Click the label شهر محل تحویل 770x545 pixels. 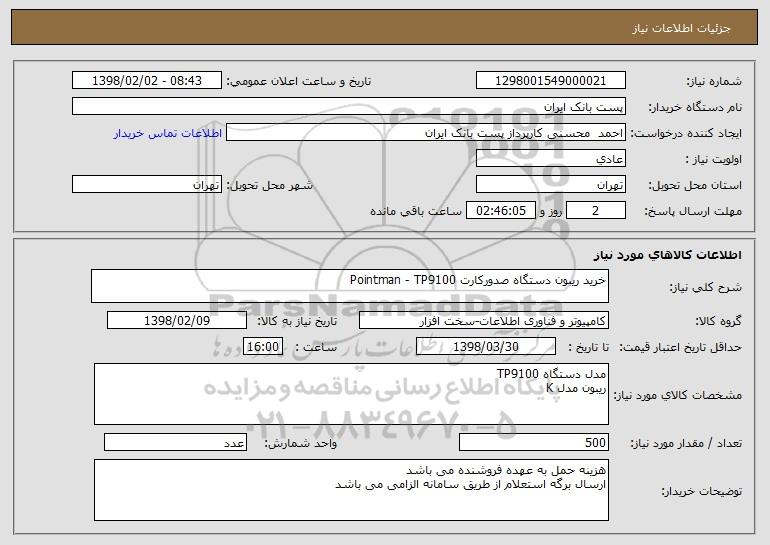(x=269, y=186)
